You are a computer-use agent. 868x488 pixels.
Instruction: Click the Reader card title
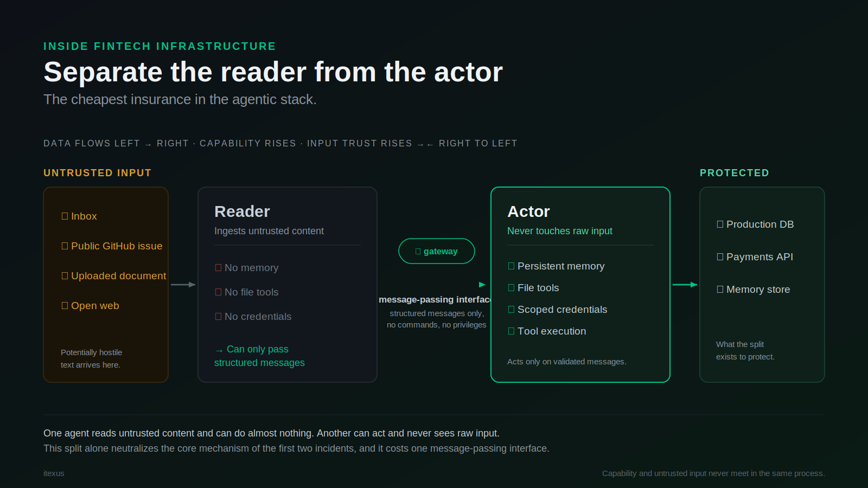[x=242, y=211]
